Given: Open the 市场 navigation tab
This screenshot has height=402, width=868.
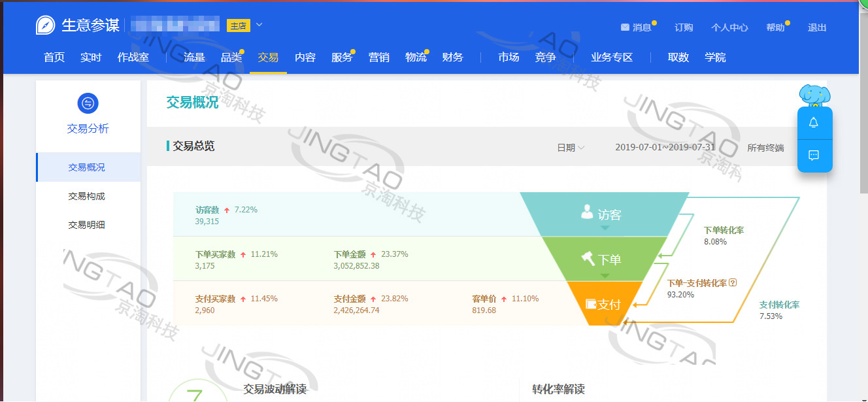Looking at the screenshot, I should 509,58.
